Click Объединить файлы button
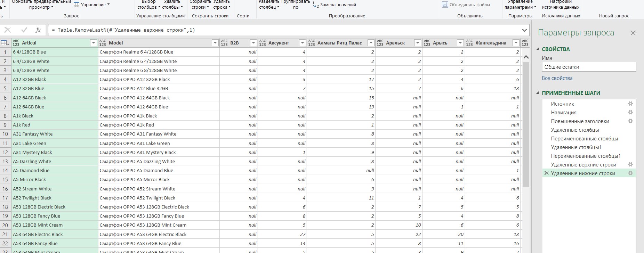This screenshot has width=644, height=253. tap(466, 5)
